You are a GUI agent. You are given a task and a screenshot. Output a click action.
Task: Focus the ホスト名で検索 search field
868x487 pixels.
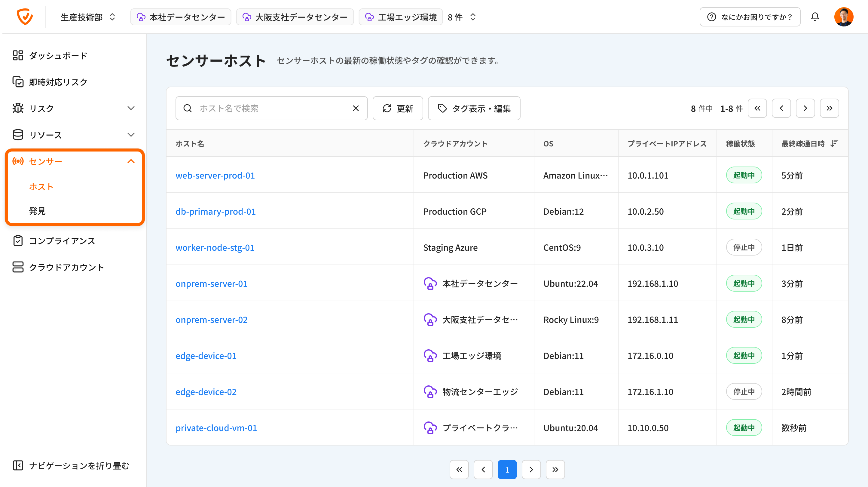pos(270,108)
